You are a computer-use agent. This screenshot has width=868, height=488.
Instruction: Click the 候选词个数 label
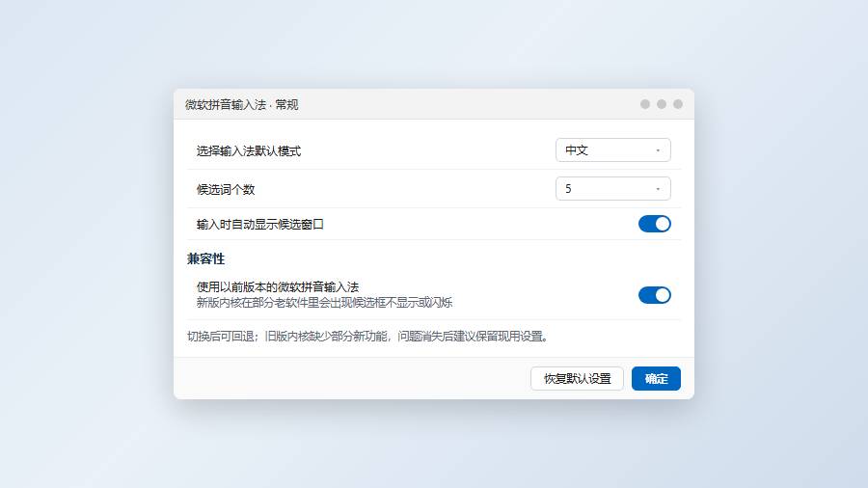(226, 190)
